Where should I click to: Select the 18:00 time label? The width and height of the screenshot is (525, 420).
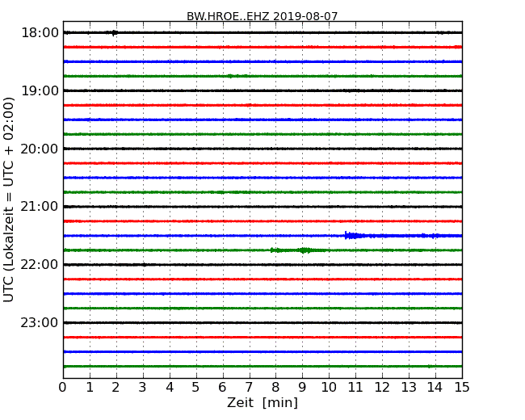[40, 33]
